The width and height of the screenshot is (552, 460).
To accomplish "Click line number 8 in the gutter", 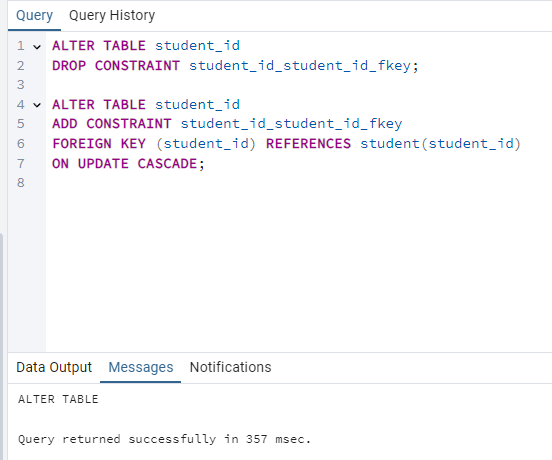I will point(21,183).
